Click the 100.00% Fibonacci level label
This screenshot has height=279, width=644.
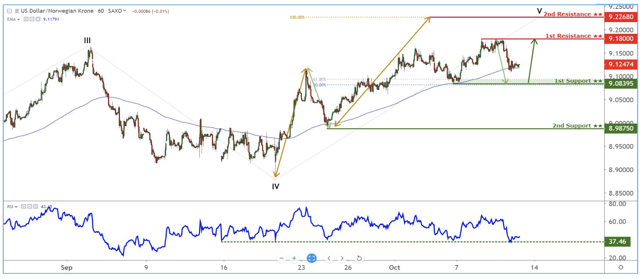[297, 17]
